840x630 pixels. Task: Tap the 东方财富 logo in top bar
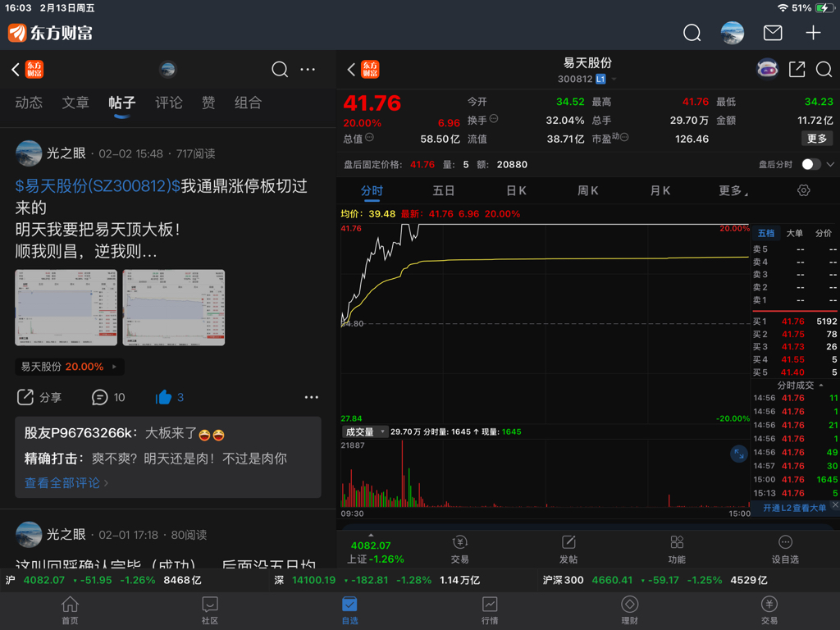[x=50, y=33]
